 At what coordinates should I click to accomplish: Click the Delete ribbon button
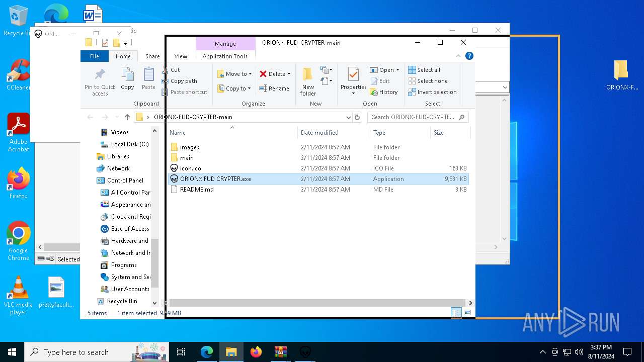pyautogui.click(x=275, y=74)
